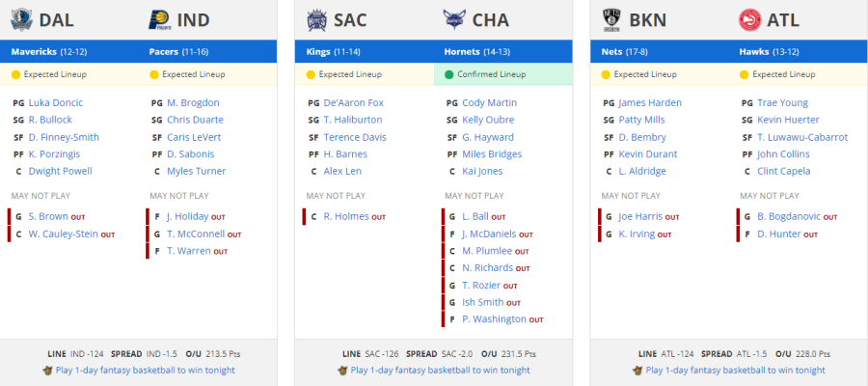
Task: Click the basketball icon under DAL-IND line
Action: point(47,370)
